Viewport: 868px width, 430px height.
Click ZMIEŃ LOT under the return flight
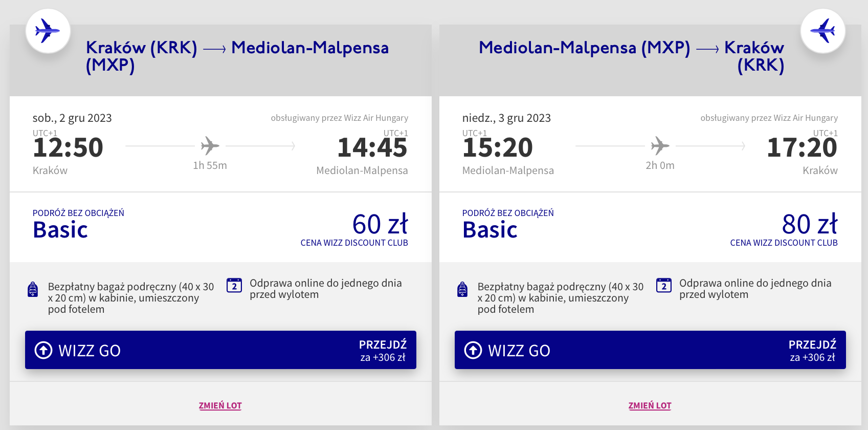pyautogui.click(x=650, y=405)
